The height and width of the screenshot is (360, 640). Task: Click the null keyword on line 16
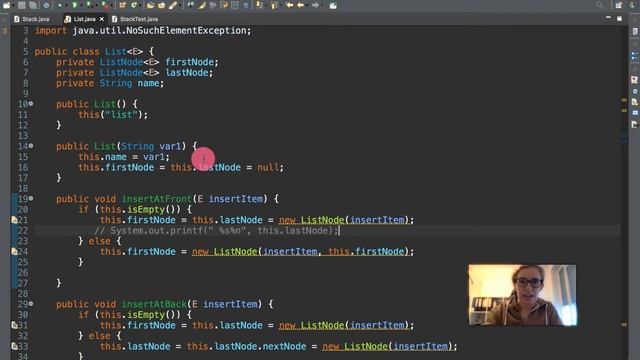click(268, 167)
